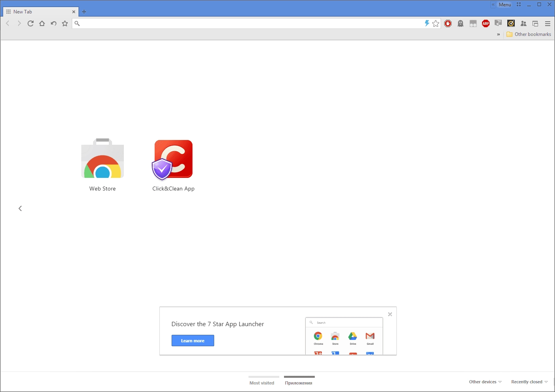Viewport: 555px width, 392px height.
Task: Open the Menu button in title bar
Action: 505,5
